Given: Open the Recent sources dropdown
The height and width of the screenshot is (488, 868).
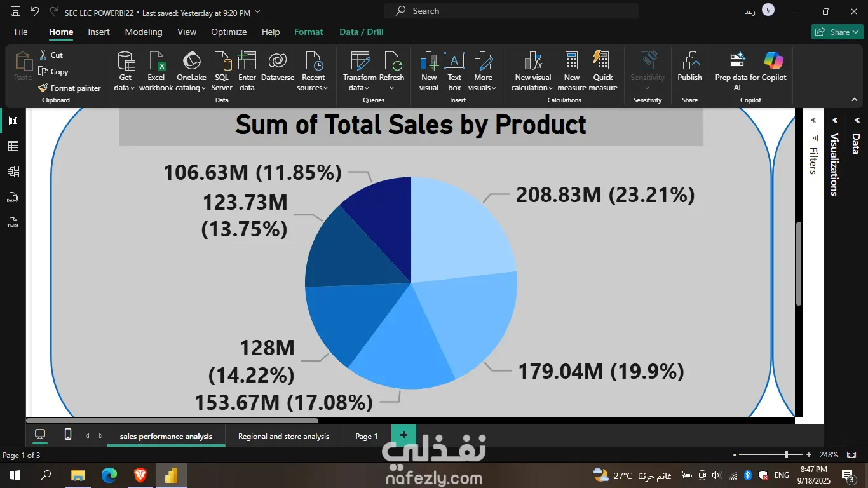Looking at the screenshot, I should pyautogui.click(x=313, y=71).
